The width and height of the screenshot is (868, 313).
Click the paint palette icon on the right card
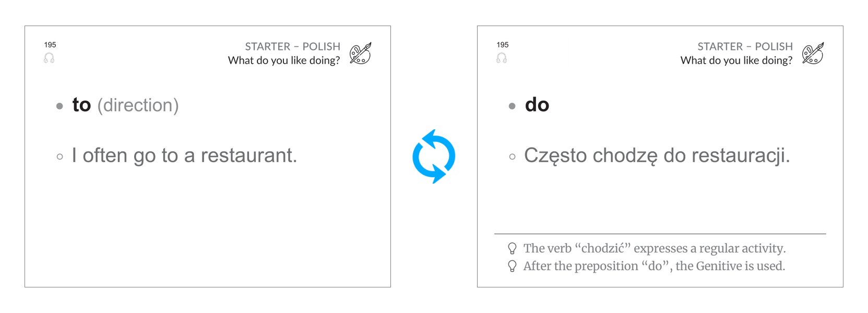click(813, 53)
